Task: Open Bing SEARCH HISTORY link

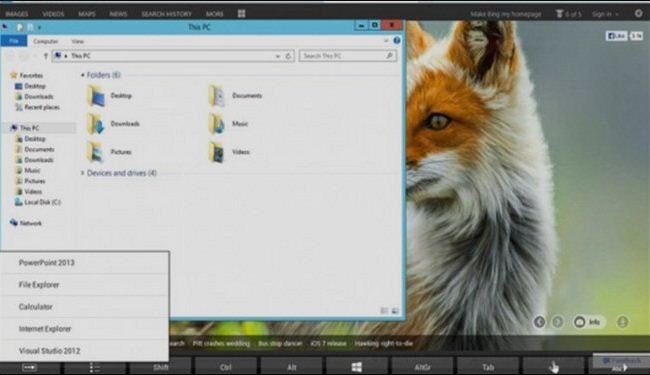Action: (x=166, y=14)
